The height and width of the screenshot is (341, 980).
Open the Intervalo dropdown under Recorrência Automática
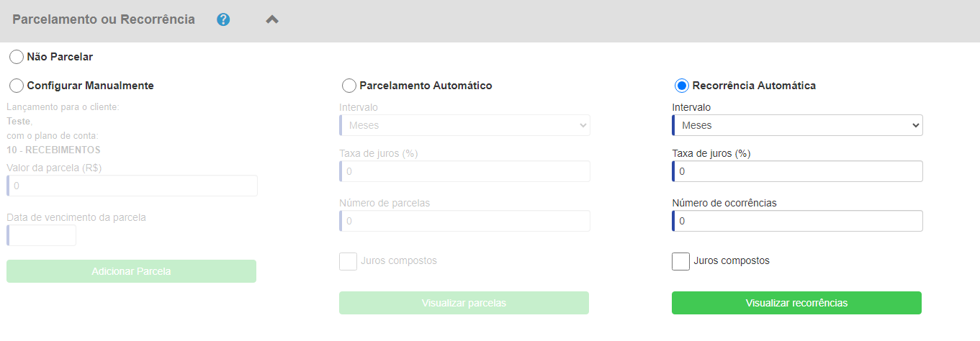tap(797, 125)
